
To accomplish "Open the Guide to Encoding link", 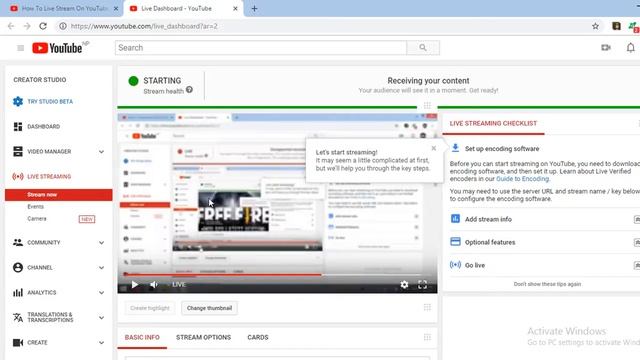I will (x=522, y=179).
